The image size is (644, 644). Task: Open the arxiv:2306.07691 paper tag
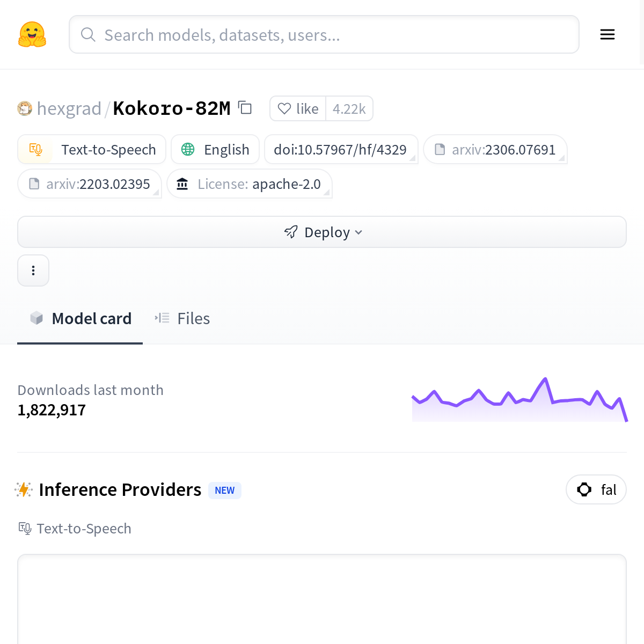pyautogui.click(x=495, y=149)
